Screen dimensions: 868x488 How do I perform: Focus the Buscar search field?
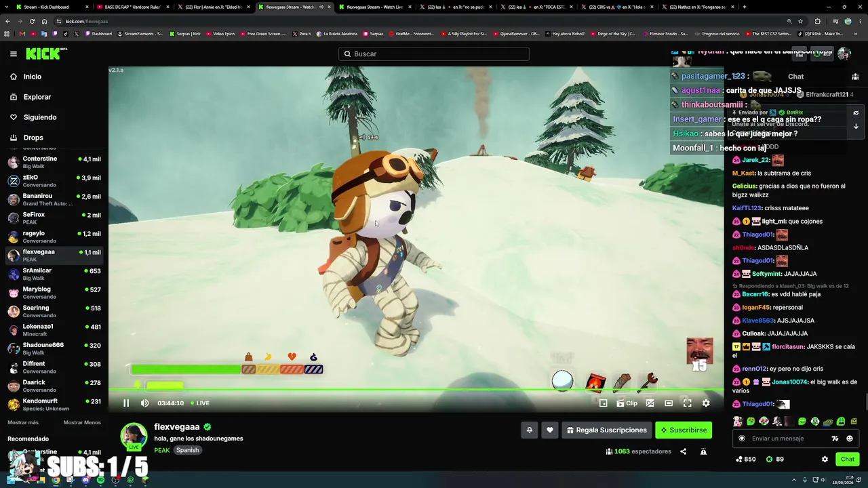[434, 54]
